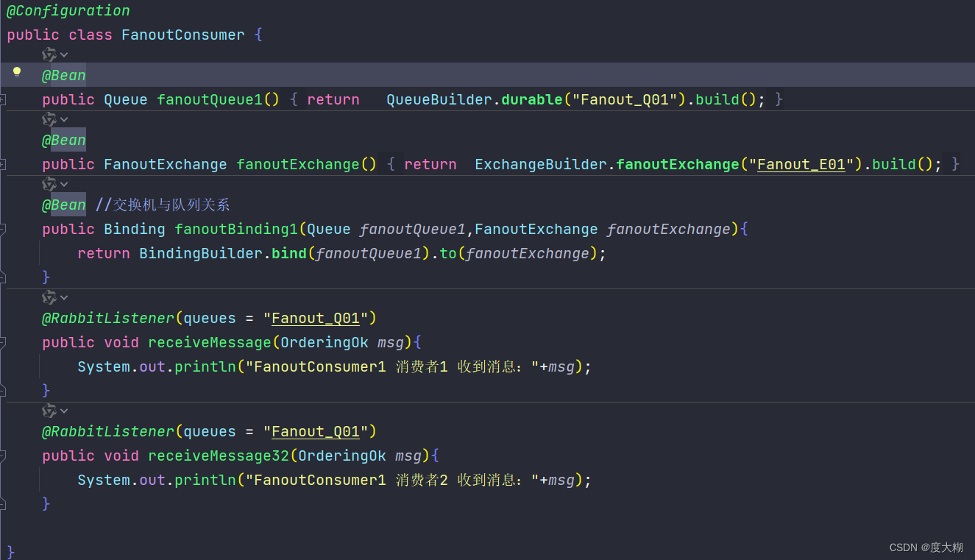The image size is (975, 560).
Task: Collapse the receiveMessage32 method via gutter marker
Action: point(3,456)
